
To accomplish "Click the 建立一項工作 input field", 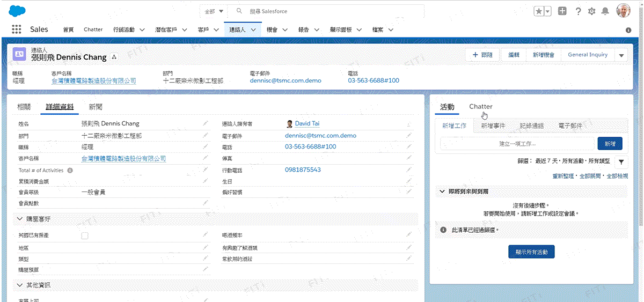I will 517,144.
